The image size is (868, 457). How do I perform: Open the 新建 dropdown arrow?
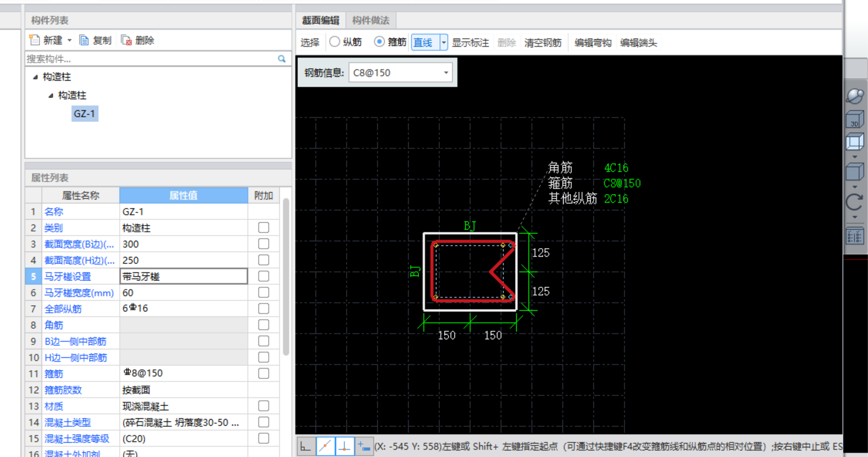69,40
